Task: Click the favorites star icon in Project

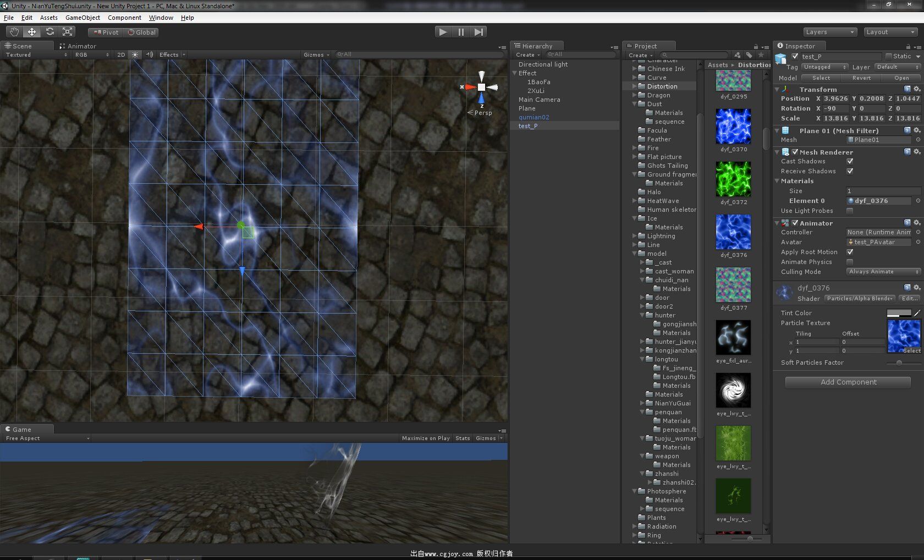Action: click(761, 55)
